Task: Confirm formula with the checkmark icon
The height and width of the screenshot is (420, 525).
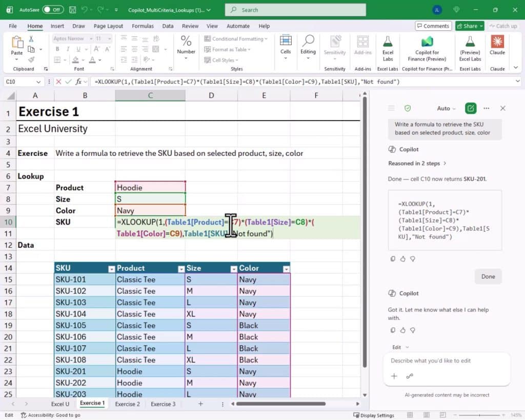Action: [68, 82]
